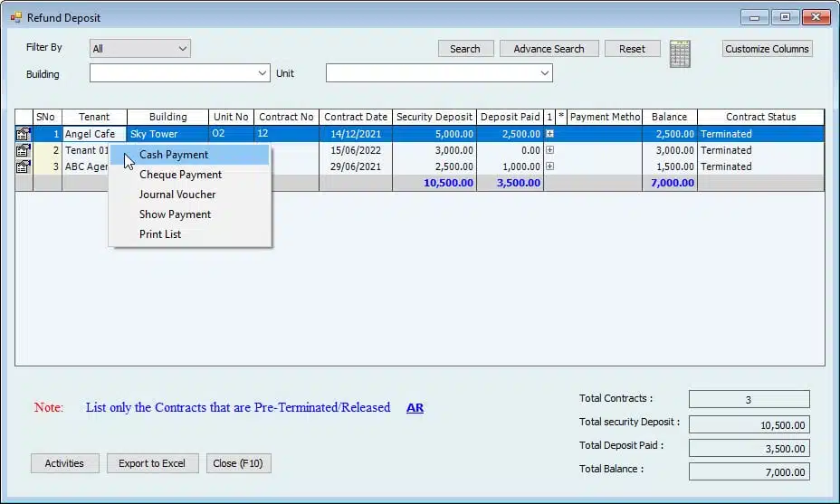
Task: Open the AR link in the note
Action: tap(415, 408)
